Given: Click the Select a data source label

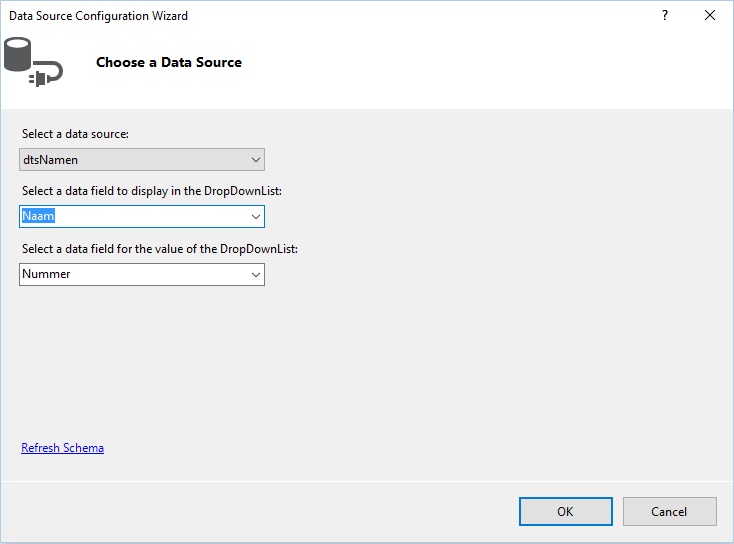Looking at the screenshot, I should point(75,134).
